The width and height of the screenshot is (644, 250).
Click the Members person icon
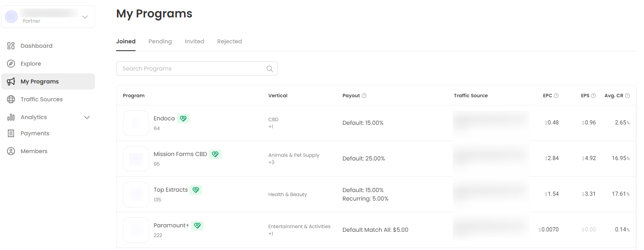11,151
